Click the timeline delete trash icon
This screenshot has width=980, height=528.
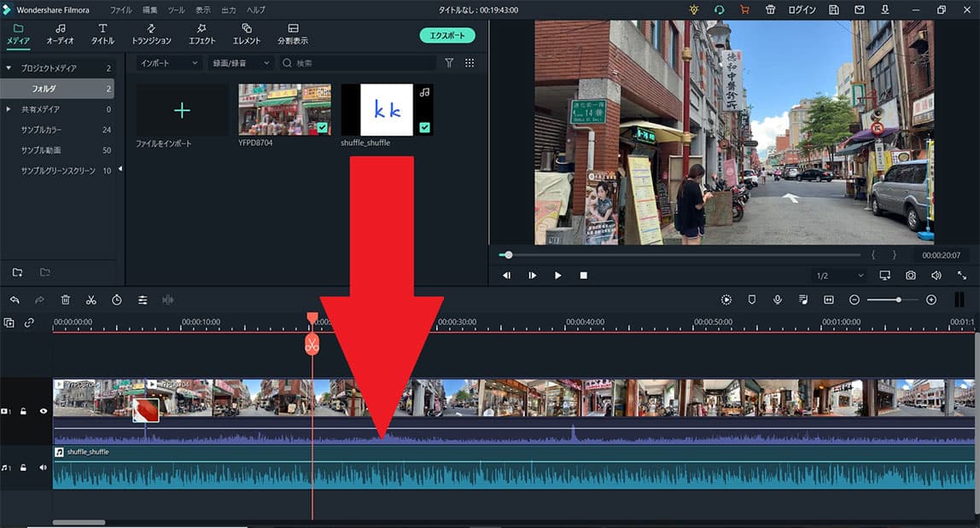(66, 300)
